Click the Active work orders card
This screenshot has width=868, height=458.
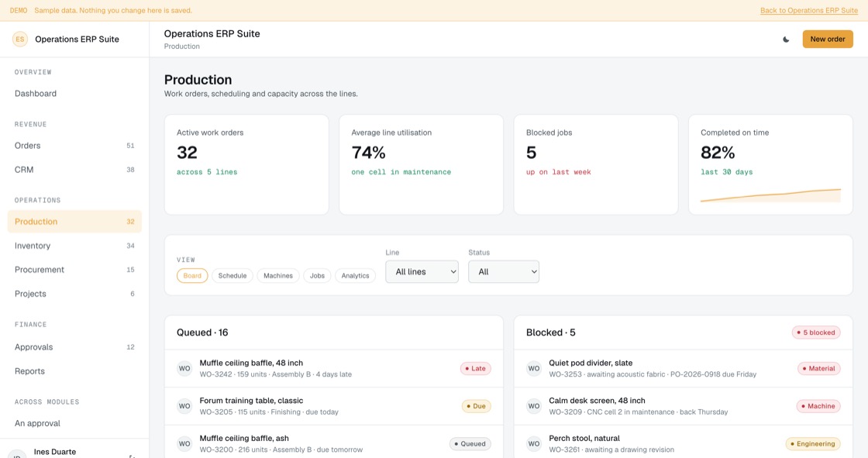[246, 164]
